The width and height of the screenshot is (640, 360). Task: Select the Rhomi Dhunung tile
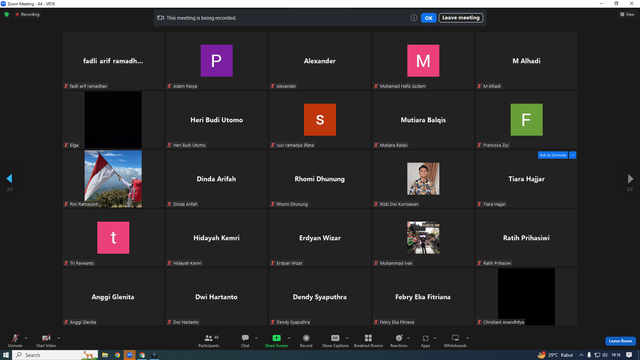click(320, 179)
